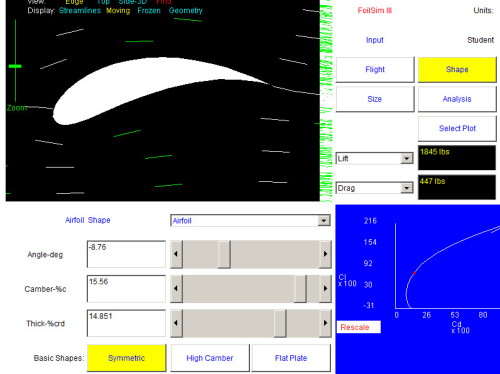Switch display to Moving
This screenshot has width=500, height=374.
point(118,11)
